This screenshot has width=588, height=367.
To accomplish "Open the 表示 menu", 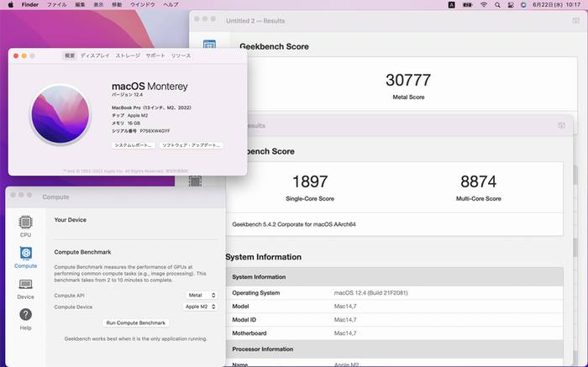I will [98, 4].
